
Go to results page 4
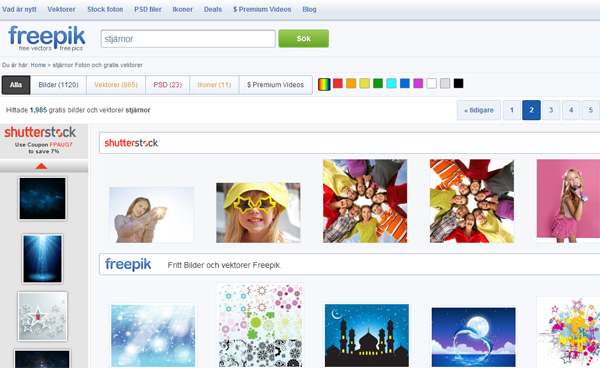point(571,110)
